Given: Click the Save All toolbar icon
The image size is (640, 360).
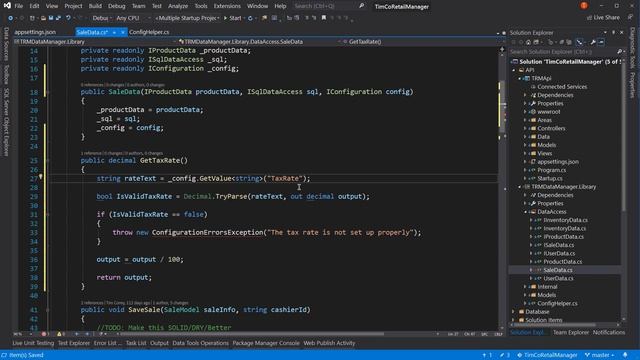Looking at the screenshot, I should click(x=58, y=18).
